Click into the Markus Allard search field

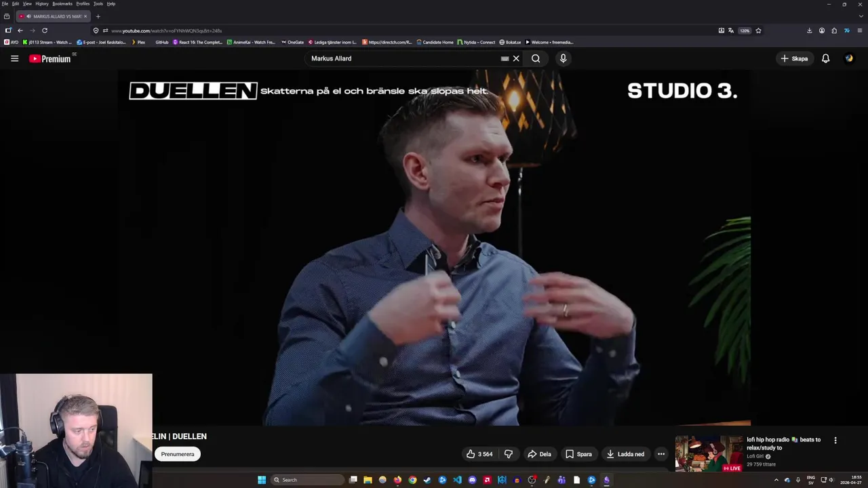(x=403, y=58)
